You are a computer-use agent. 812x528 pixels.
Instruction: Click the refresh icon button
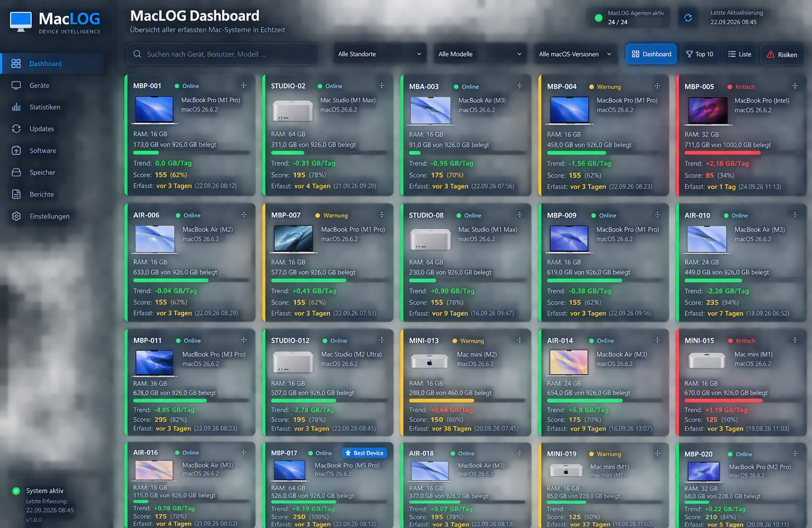[688, 18]
